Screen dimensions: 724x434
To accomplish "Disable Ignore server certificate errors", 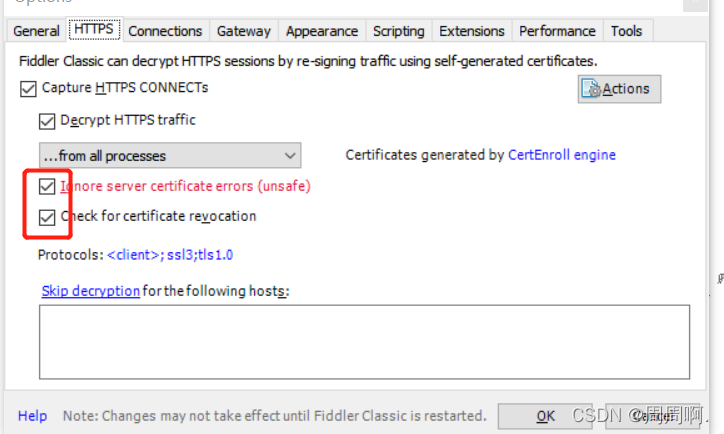I will [x=47, y=187].
